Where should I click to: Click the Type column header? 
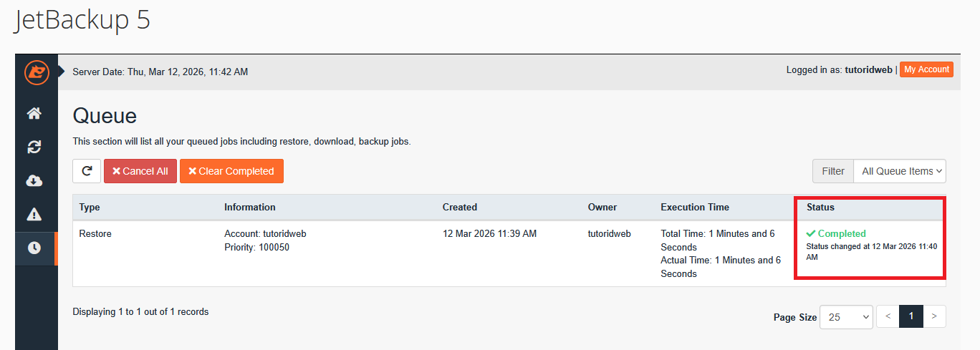(x=90, y=207)
